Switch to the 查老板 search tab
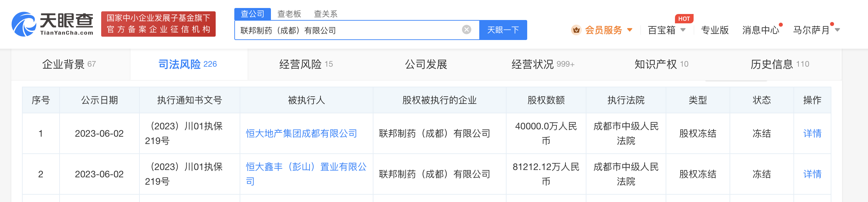868x202 pixels. click(289, 14)
